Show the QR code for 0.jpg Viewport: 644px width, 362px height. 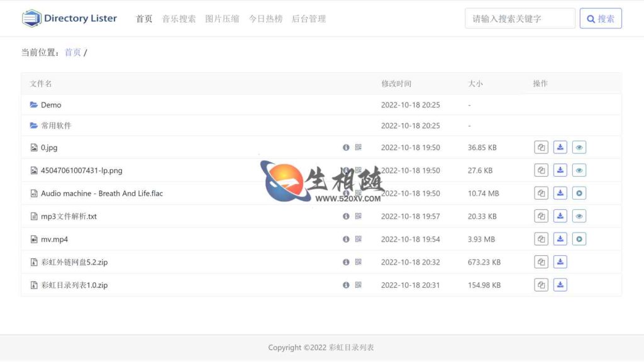coord(358,148)
